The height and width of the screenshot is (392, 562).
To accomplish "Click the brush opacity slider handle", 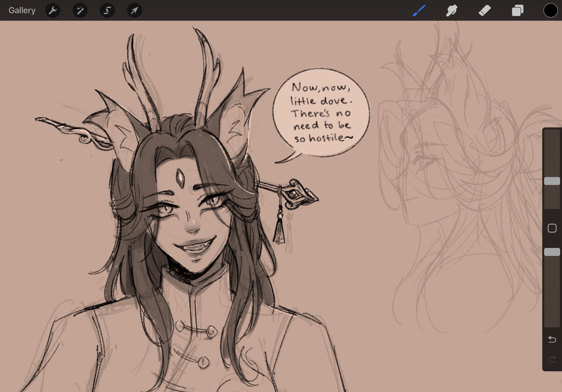I will coord(552,252).
